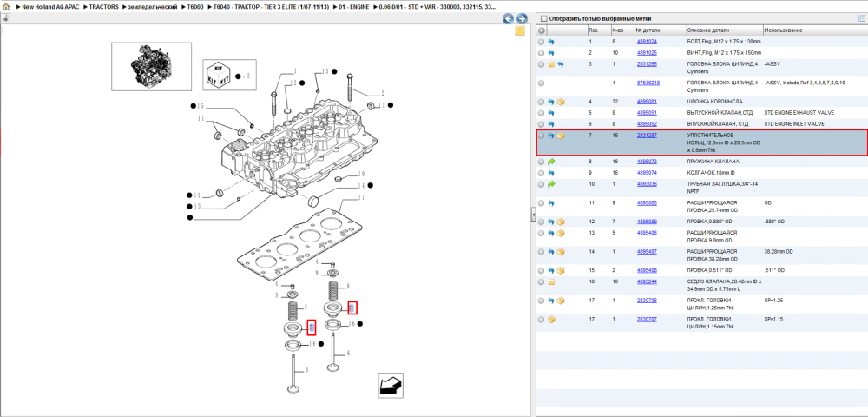868x417 pixels.
Task: Open part number link 4895073
Action: pyautogui.click(x=646, y=162)
